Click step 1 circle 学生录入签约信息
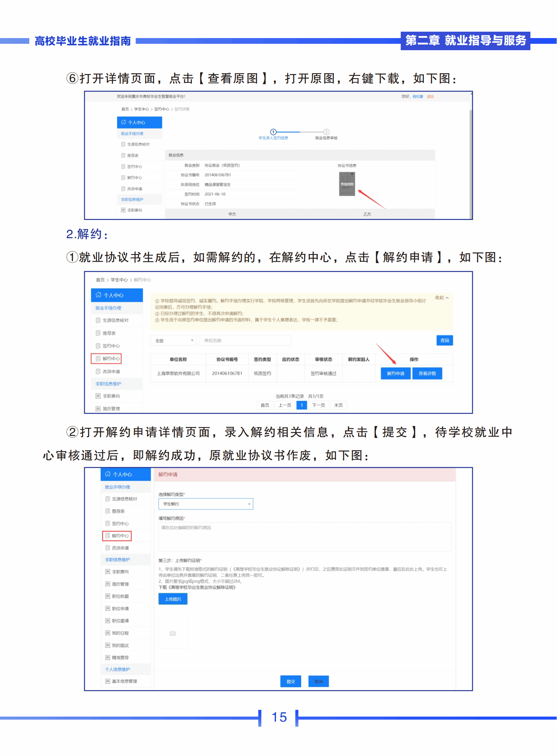Viewport: 557px width, 756px height. (x=273, y=132)
